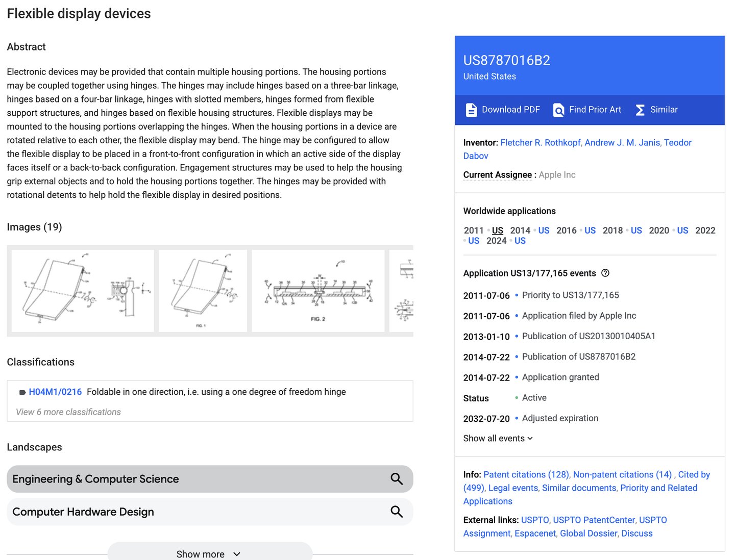
Task: Expand View 6 more classifications
Action: pos(68,412)
